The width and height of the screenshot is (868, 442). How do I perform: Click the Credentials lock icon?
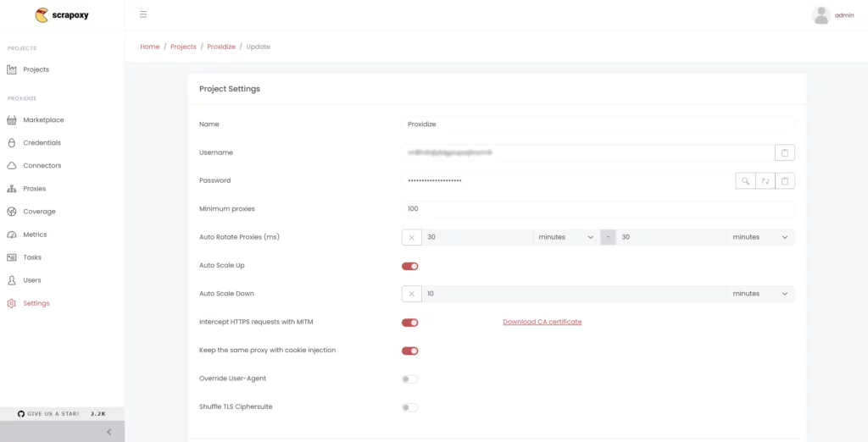pos(12,143)
